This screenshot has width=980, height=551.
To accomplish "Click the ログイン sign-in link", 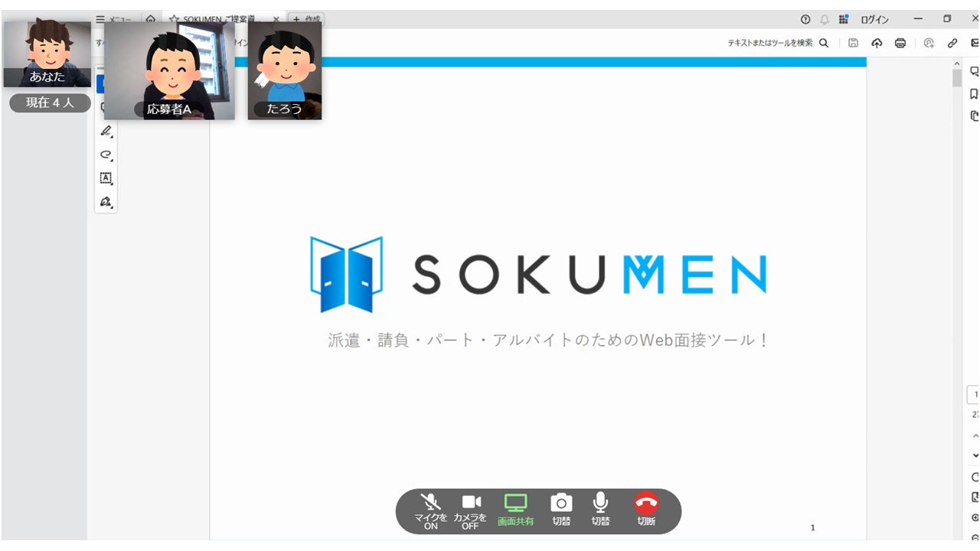I will click(874, 20).
